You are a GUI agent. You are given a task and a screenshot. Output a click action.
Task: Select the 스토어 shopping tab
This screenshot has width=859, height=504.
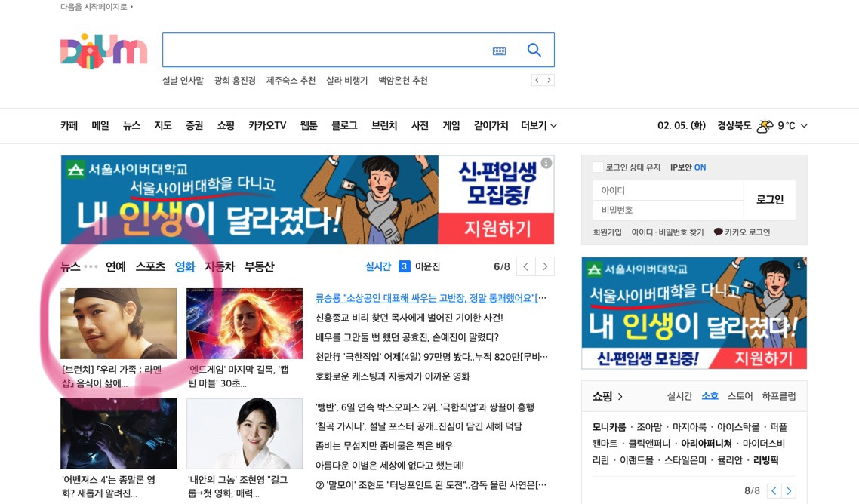pyautogui.click(x=740, y=395)
